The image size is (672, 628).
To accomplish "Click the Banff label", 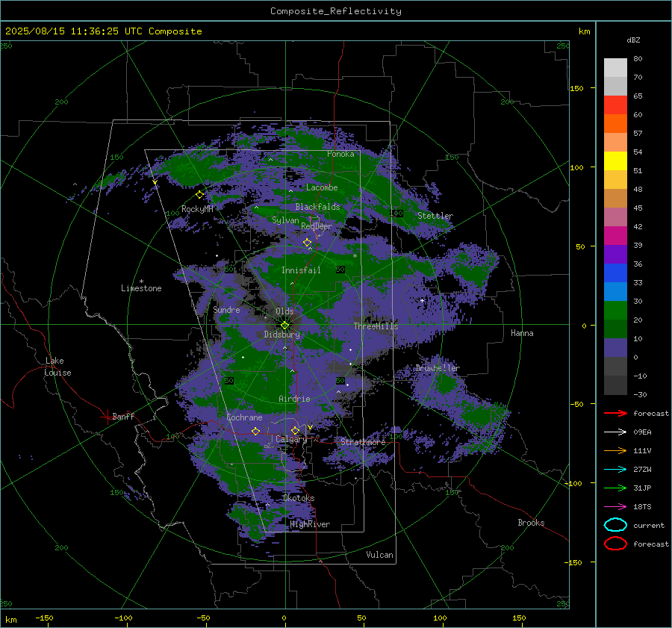I will pos(123,416).
